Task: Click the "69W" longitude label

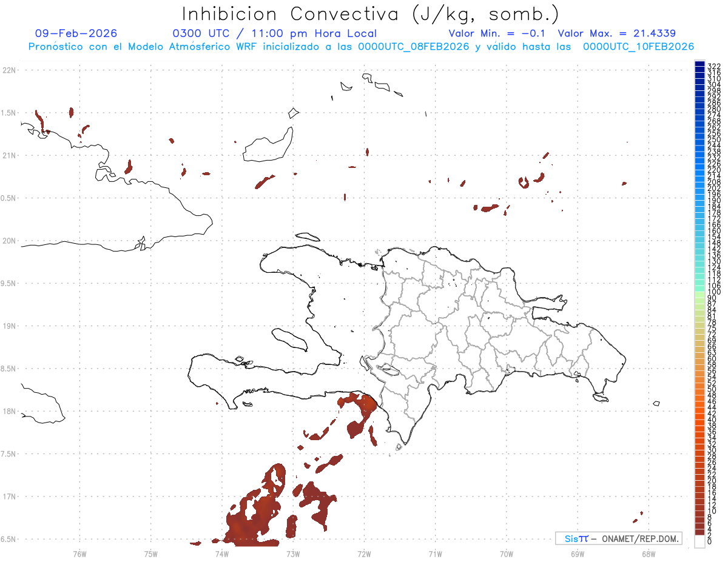Action: 577,553
